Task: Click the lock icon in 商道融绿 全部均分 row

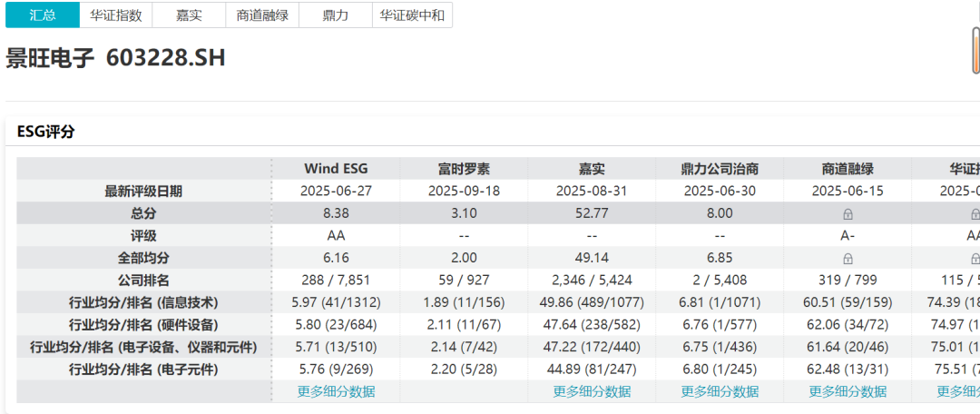Action: point(848,258)
